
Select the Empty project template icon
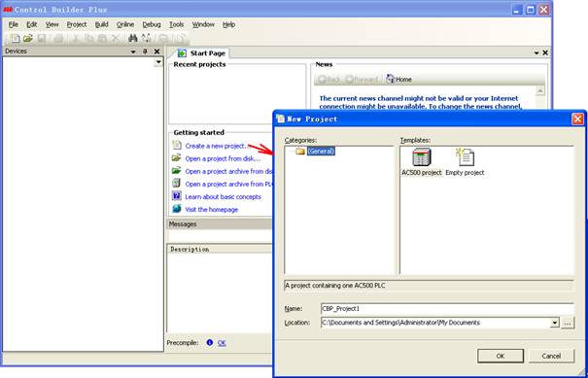point(465,157)
